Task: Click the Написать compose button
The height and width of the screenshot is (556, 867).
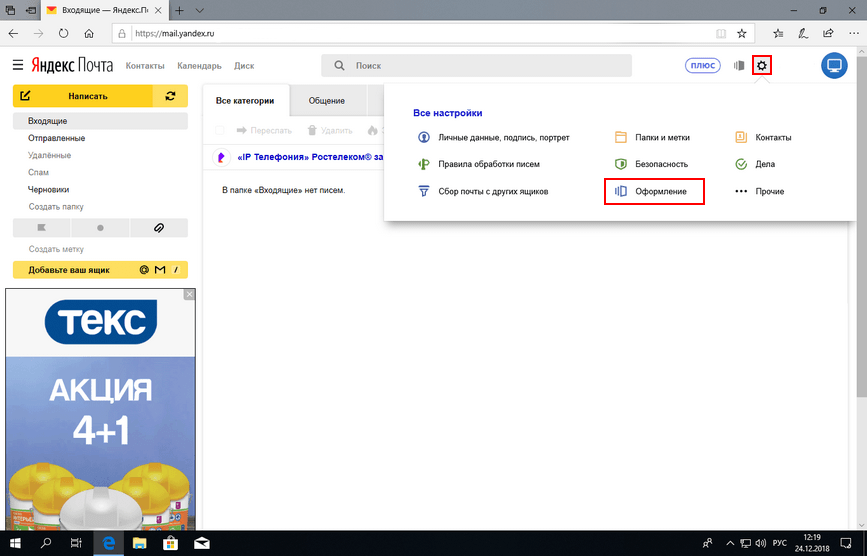Action: (83, 96)
